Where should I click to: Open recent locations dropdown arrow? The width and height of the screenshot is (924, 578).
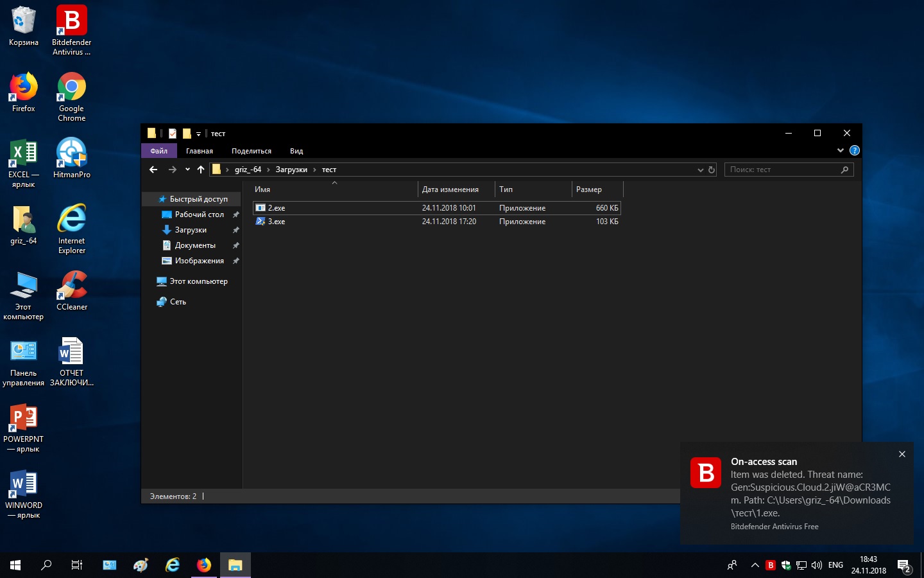pos(187,170)
